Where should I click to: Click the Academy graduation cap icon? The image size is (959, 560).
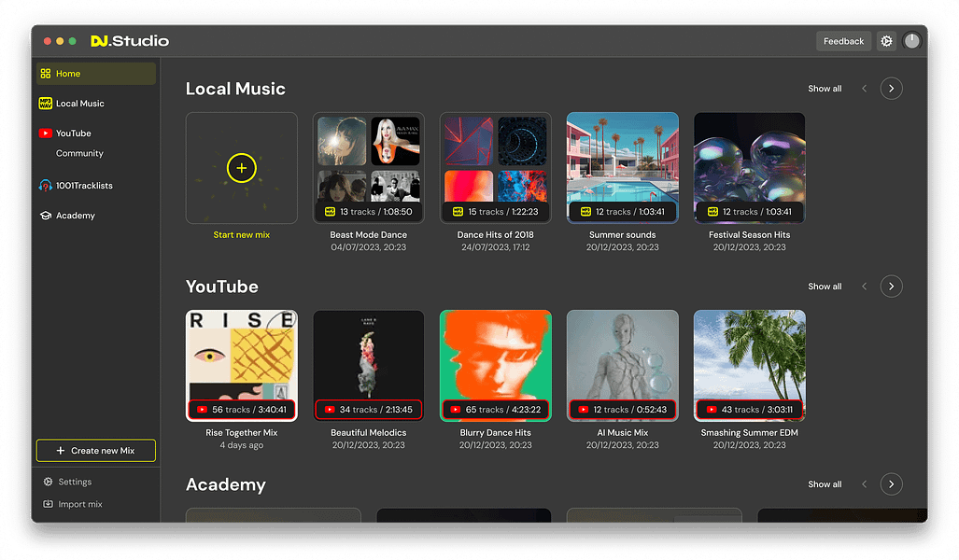tap(45, 216)
